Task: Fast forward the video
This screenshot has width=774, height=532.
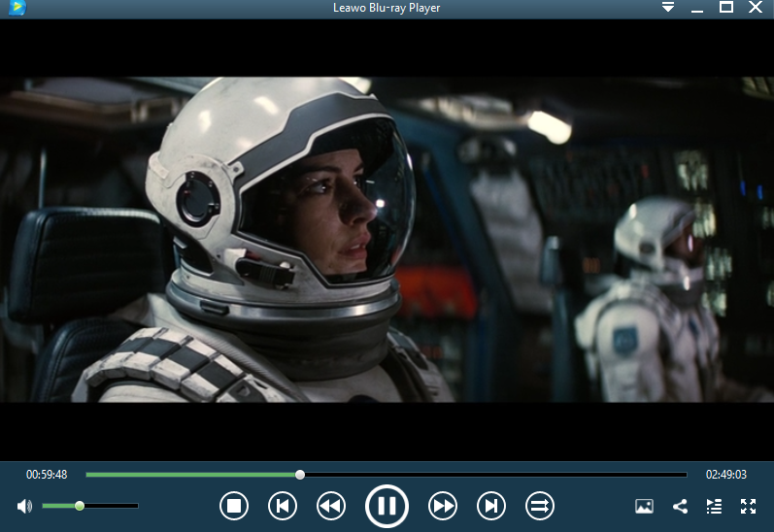Action: (x=443, y=506)
